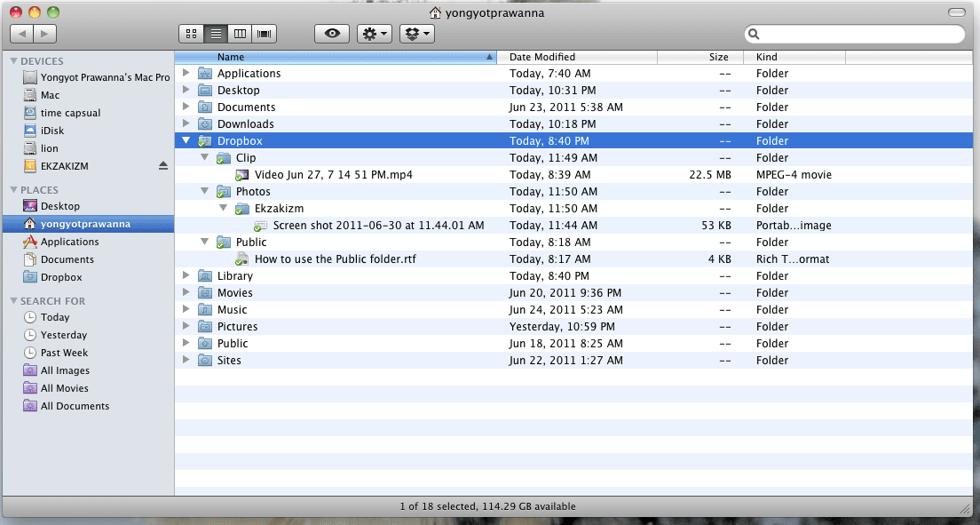Select the Dropbox folder icon in list

(x=205, y=140)
